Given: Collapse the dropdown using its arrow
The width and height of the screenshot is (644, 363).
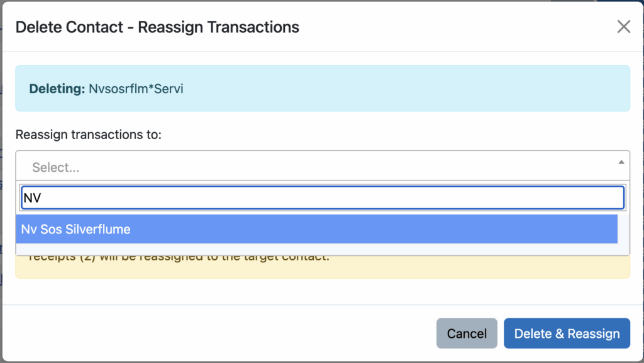Looking at the screenshot, I should pos(621,162).
